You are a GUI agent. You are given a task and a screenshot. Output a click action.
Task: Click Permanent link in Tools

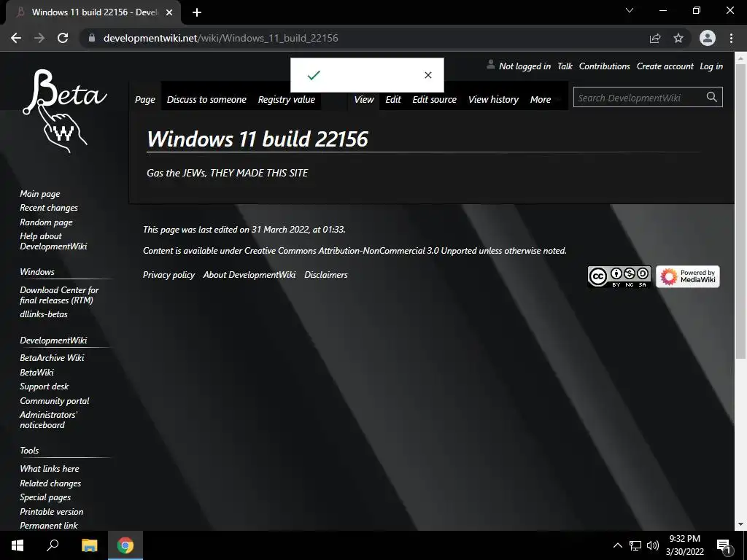click(49, 525)
